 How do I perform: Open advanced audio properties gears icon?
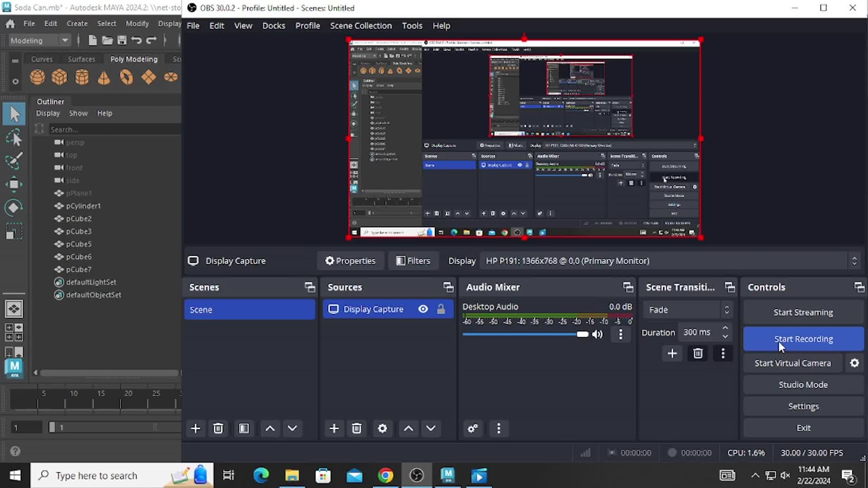pyautogui.click(x=473, y=428)
